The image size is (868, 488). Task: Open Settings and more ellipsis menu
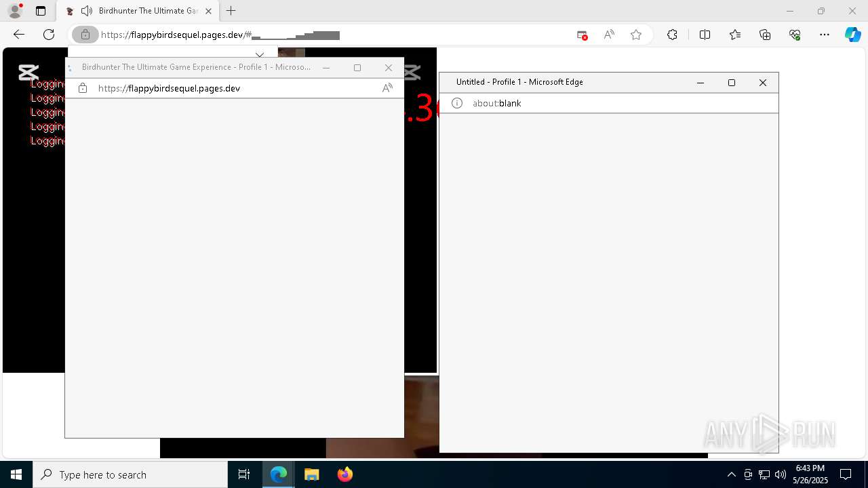tap(825, 35)
